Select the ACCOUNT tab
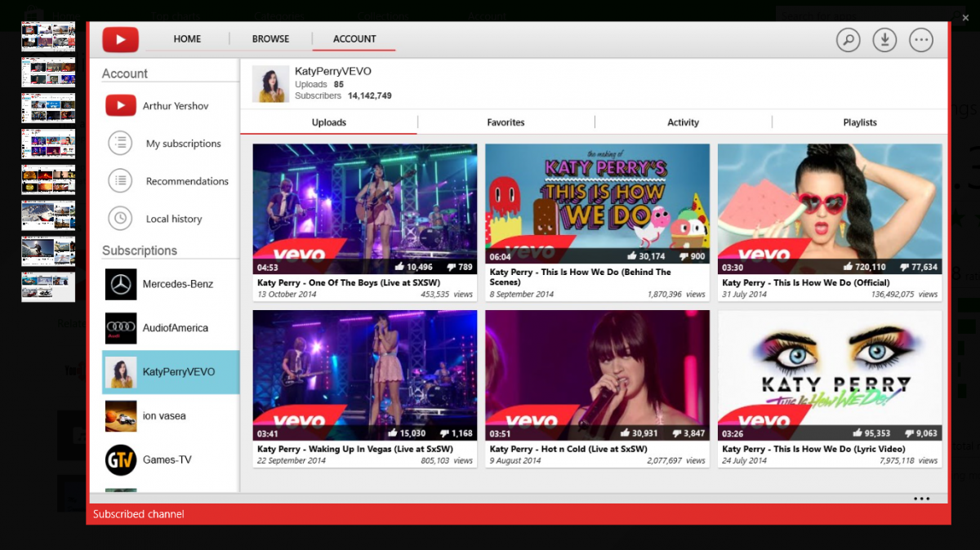 tap(354, 39)
